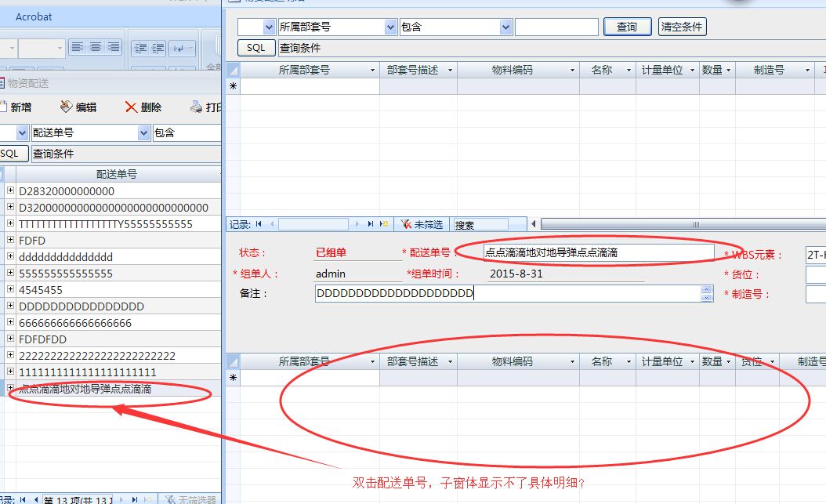Go to last record in bottom-left navigator

pos(134,499)
